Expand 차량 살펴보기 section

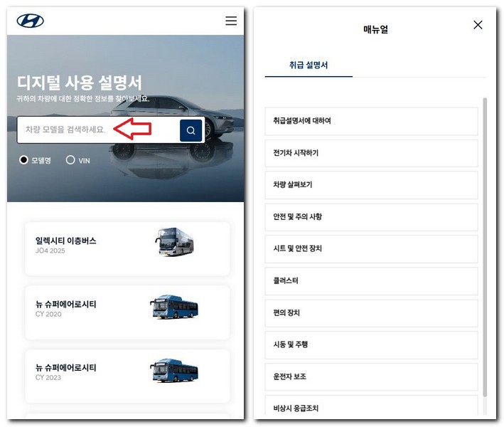(371, 185)
